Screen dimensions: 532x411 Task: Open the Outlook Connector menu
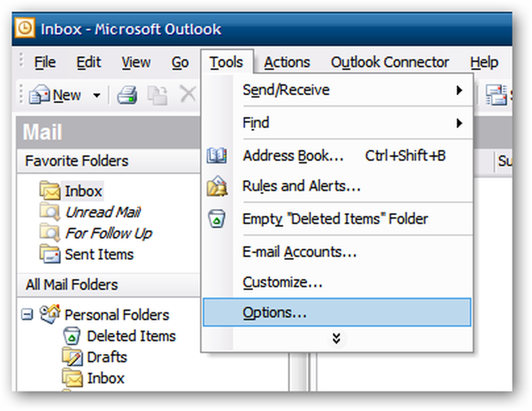click(x=390, y=62)
